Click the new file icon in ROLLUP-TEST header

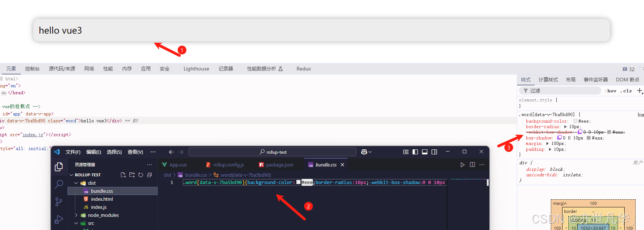123,175
